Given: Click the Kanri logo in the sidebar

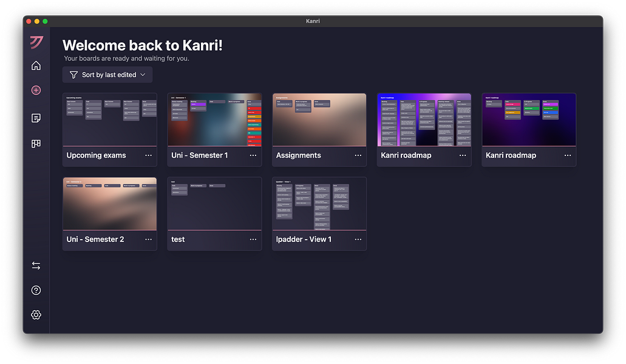Looking at the screenshot, I should 36,42.
